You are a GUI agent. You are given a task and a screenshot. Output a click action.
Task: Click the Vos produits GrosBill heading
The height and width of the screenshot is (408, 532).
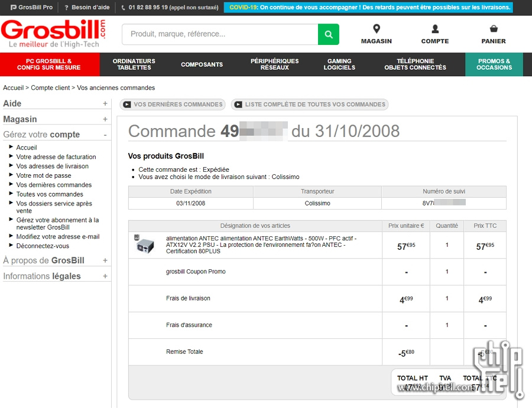click(x=166, y=156)
